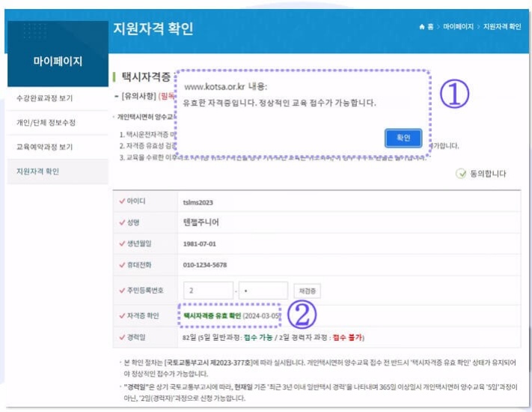532x412 pixels.
Task: Click 지원자격 확인 breadcrumb link
Action: (502, 26)
